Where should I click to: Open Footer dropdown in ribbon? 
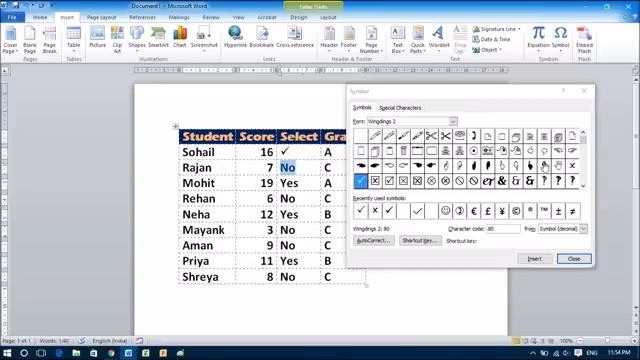pos(349,40)
